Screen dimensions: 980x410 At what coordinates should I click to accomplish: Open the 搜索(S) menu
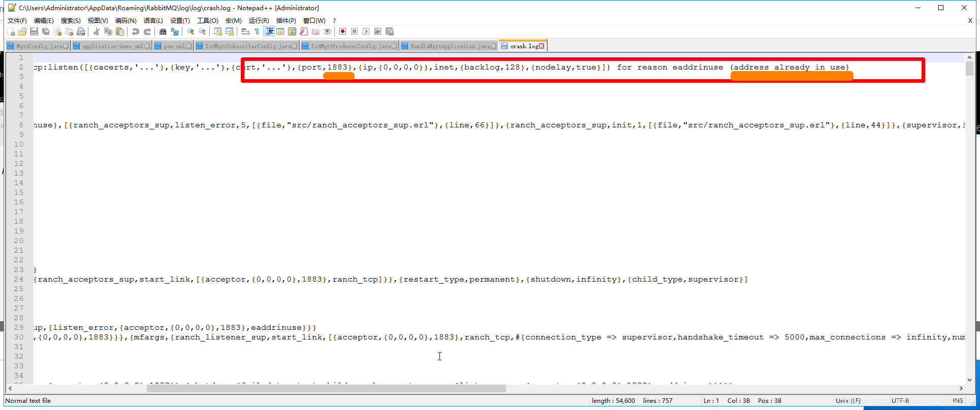coord(71,21)
